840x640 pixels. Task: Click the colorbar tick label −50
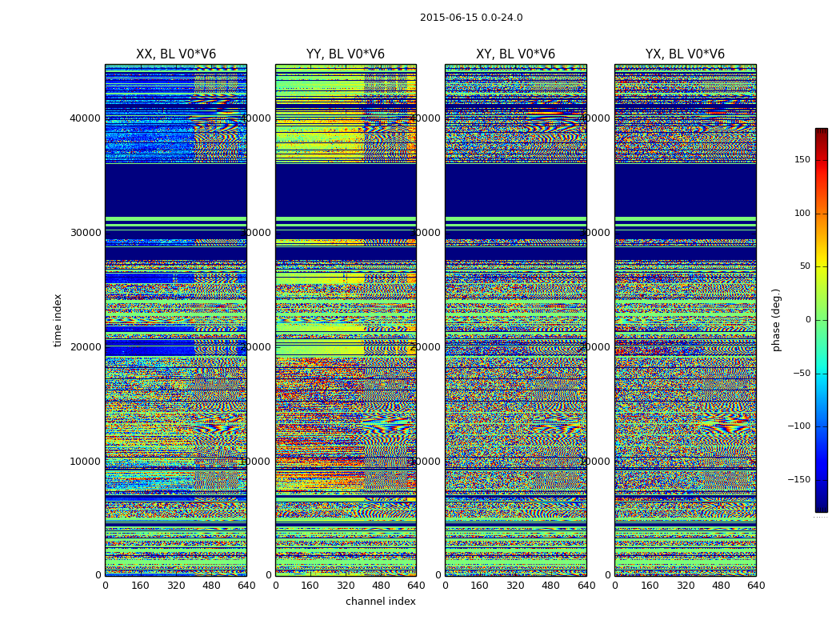point(802,373)
